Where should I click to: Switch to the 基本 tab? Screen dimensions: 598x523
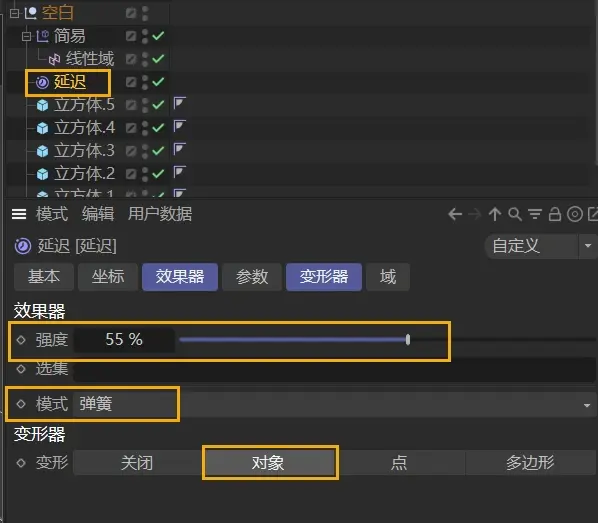[x=44, y=277]
